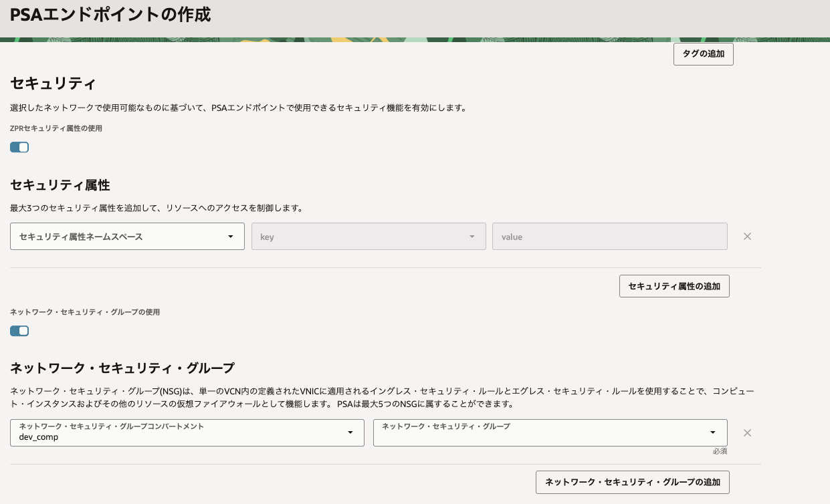830x504 pixels.
Task: Click the caret arrow in the NSG selector
Action: (713, 432)
